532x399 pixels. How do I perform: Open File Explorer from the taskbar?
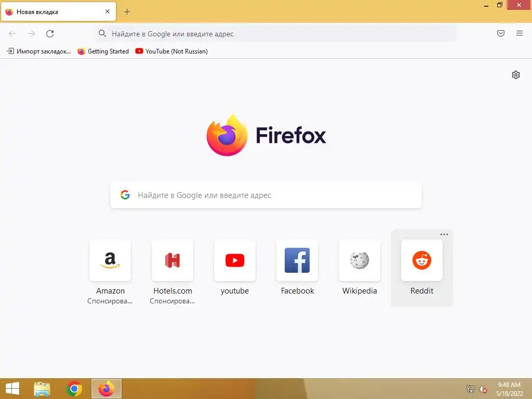click(x=42, y=389)
